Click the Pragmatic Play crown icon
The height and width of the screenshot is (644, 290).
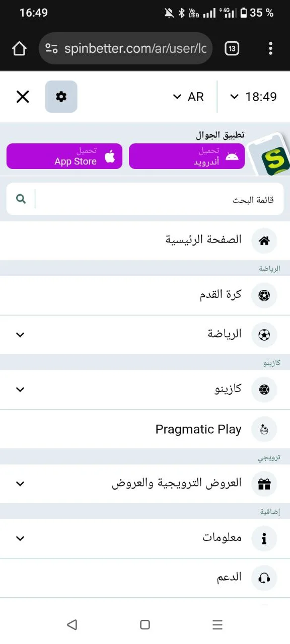click(264, 429)
